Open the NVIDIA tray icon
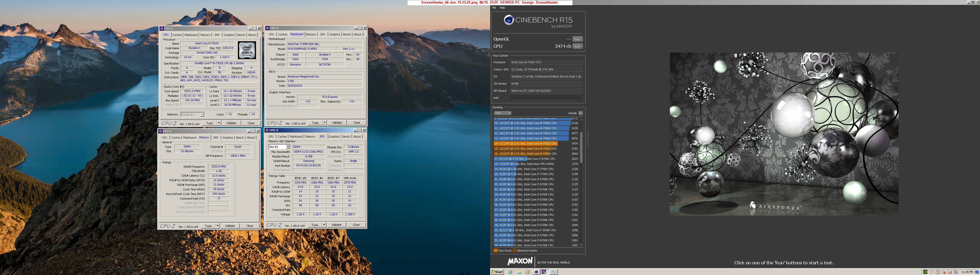 tap(926, 272)
